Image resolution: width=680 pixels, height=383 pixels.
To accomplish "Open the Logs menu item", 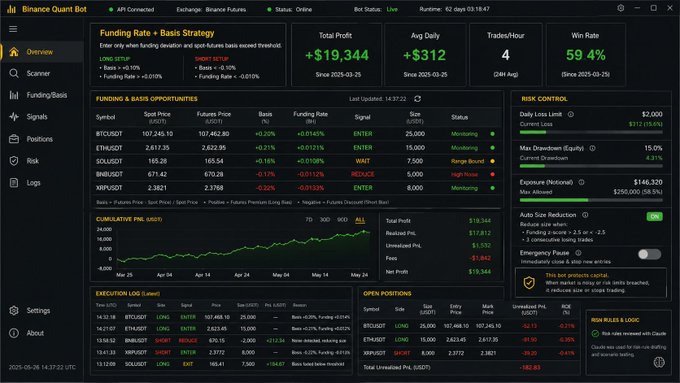I will click(42, 183).
